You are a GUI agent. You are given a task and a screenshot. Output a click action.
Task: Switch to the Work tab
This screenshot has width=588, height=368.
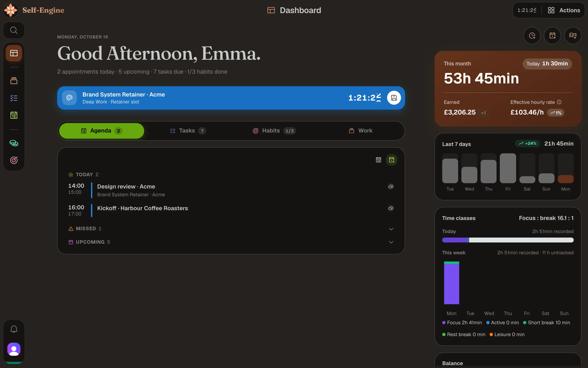(360, 131)
